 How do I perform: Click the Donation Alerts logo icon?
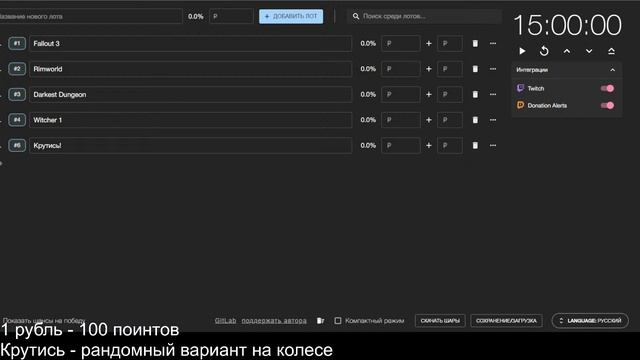pyautogui.click(x=520, y=105)
